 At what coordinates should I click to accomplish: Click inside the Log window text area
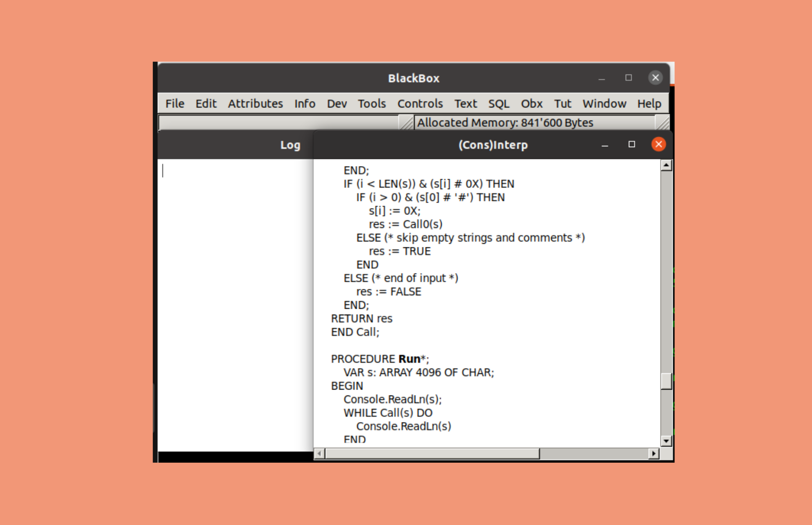(x=235, y=305)
